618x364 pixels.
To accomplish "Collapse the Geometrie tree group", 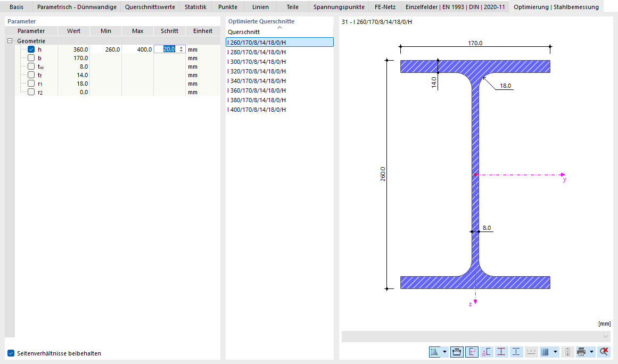I will coord(10,40).
